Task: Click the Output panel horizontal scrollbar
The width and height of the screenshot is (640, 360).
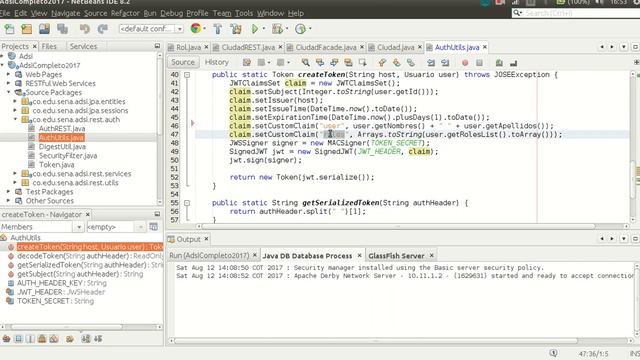Action: click(x=376, y=340)
